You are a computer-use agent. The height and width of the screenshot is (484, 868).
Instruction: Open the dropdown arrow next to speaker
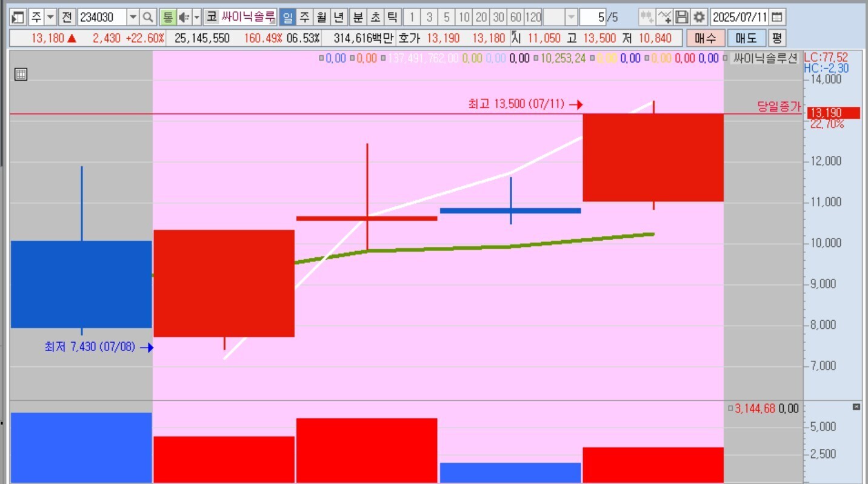point(196,17)
